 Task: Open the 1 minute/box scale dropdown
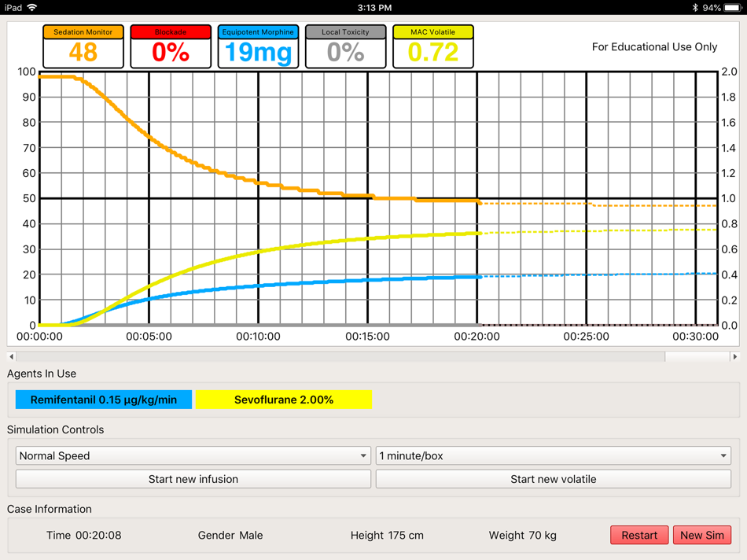click(553, 455)
